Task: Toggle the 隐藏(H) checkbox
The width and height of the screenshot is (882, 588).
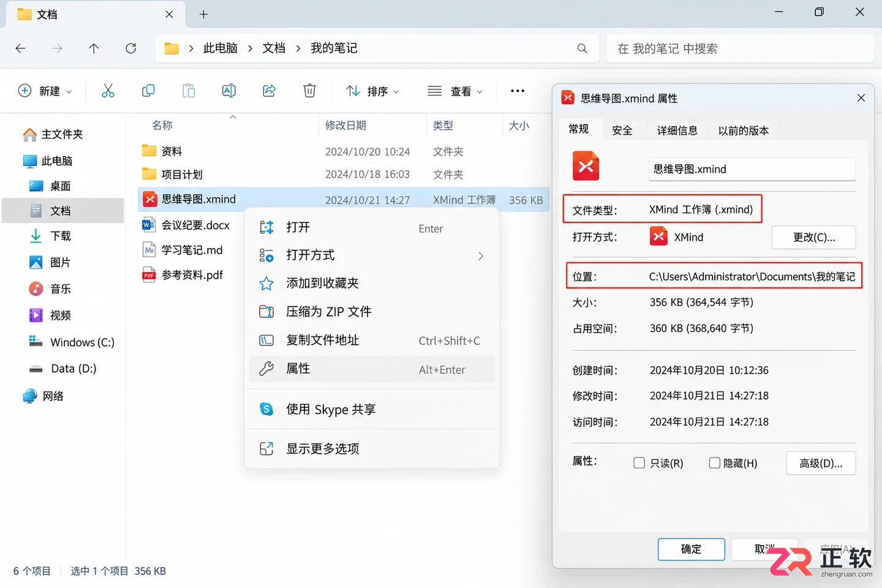Action: (x=714, y=463)
